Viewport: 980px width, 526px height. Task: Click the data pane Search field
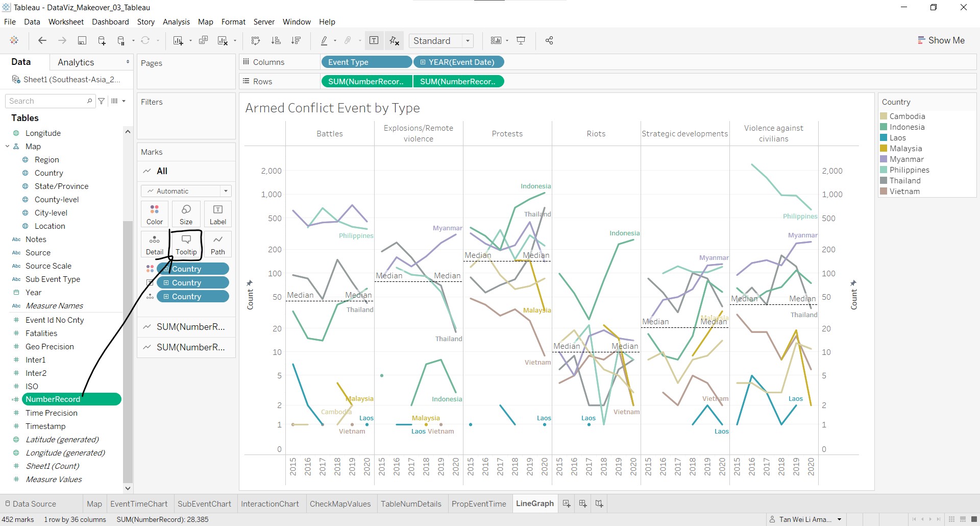click(47, 101)
